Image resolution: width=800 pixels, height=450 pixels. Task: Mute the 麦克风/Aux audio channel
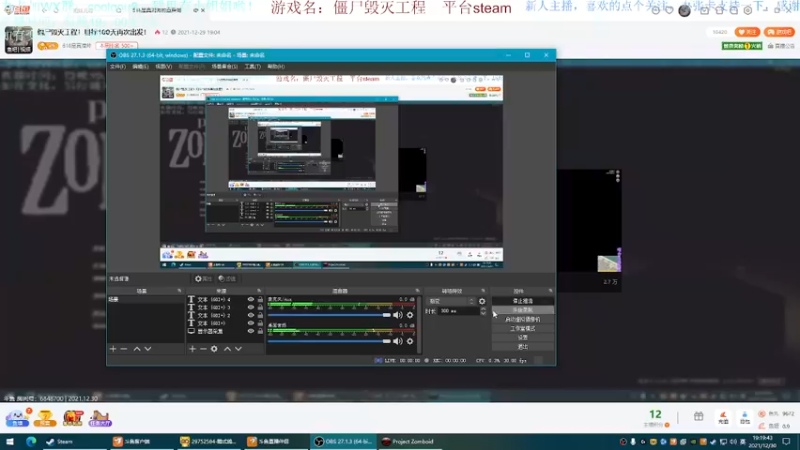(x=398, y=315)
